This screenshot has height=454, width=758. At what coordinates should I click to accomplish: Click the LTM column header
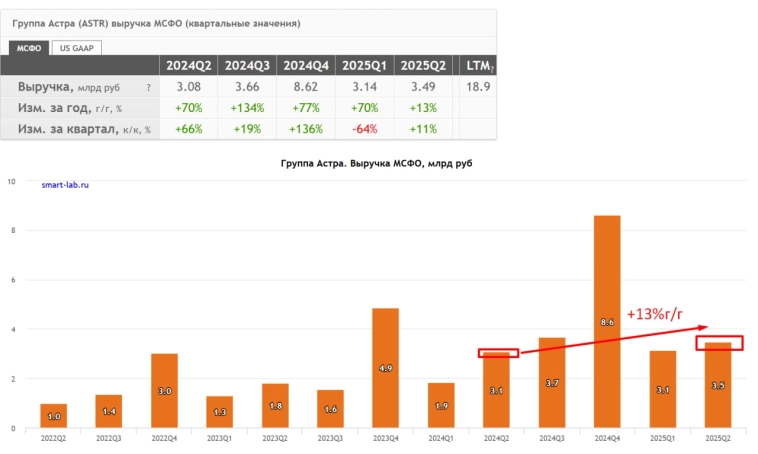478,65
